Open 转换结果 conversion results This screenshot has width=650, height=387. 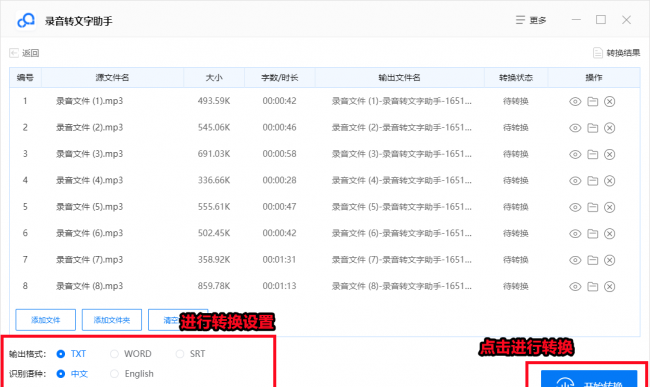[x=616, y=53]
